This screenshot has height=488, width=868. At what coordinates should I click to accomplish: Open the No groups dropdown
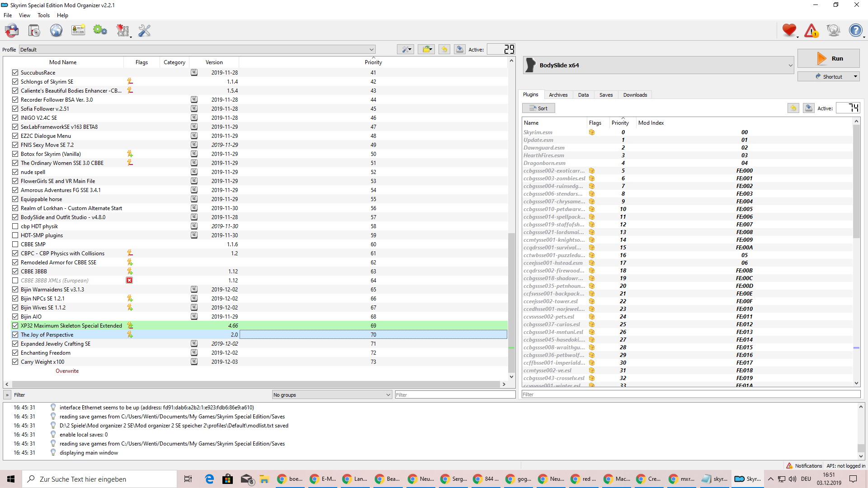pyautogui.click(x=332, y=394)
